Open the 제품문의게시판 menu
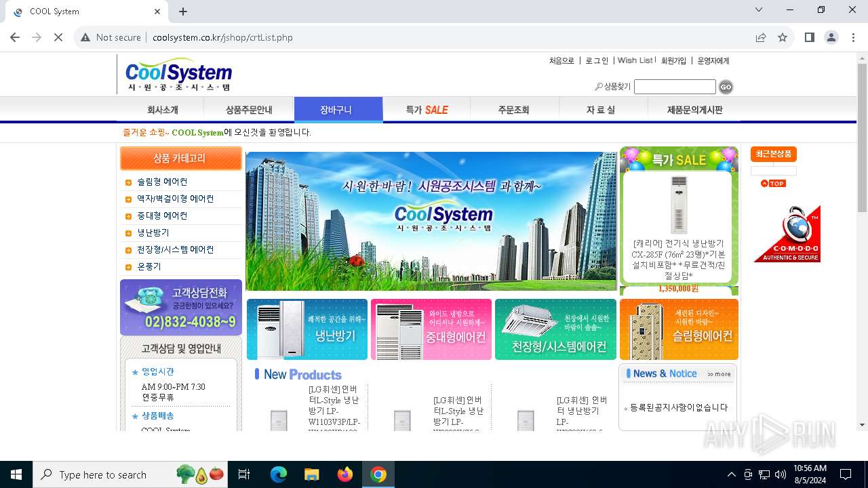Screen dimensions: 868x488 click(x=695, y=110)
